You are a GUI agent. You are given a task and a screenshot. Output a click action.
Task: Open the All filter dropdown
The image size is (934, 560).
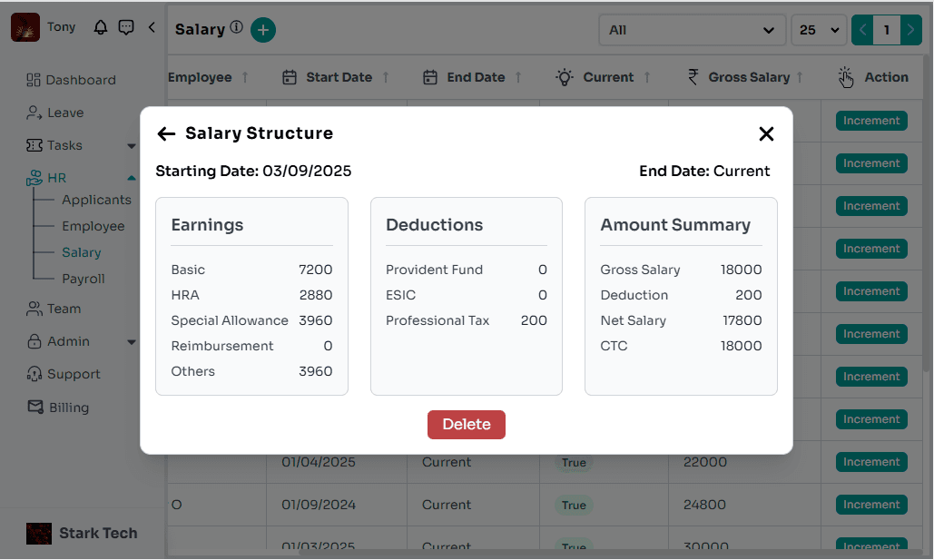pyautogui.click(x=692, y=30)
